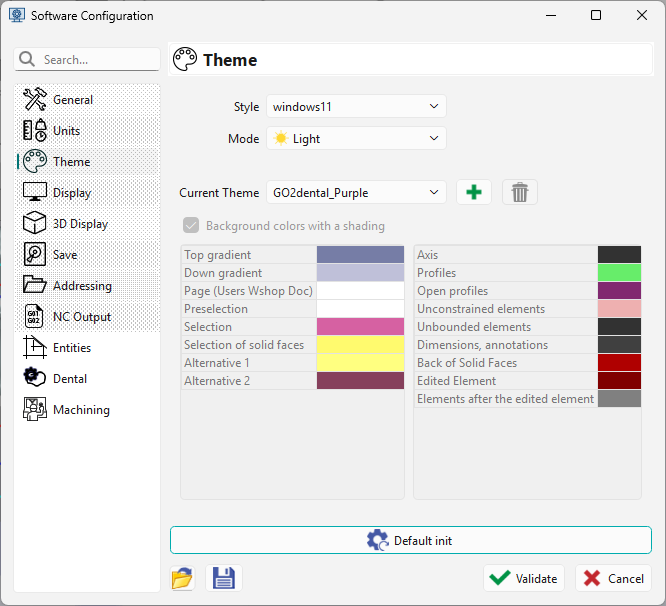
Task: Click into the Search field
Action: (87, 59)
